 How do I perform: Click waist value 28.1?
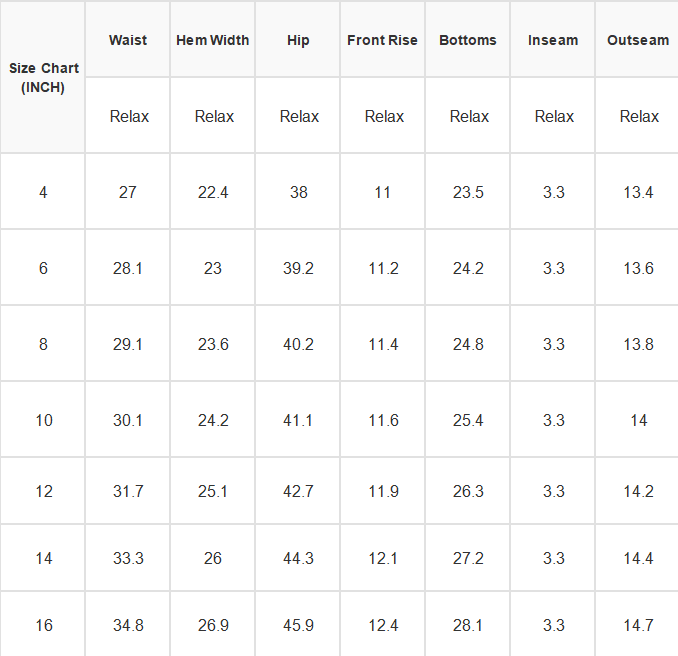click(x=128, y=268)
